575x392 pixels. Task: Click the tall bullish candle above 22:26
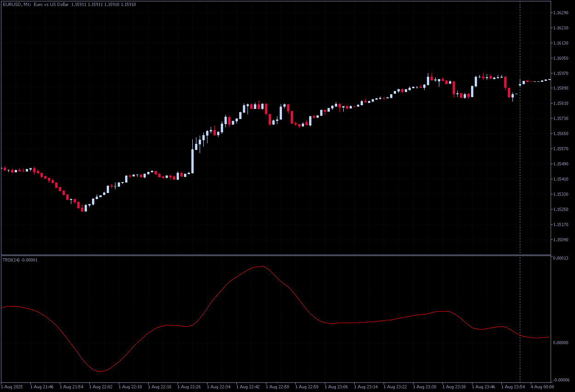click(x=192, y=156)
